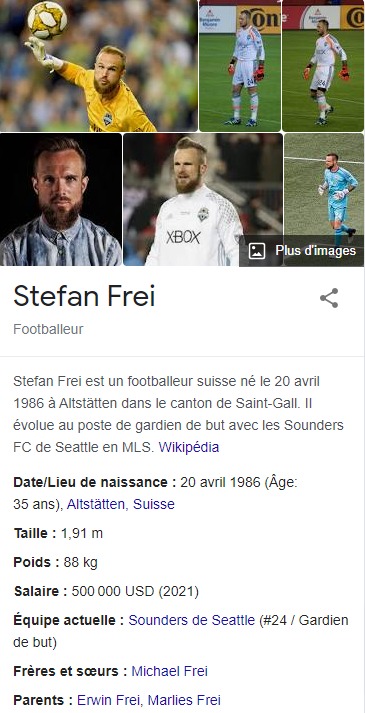Open the yellow jersey goalkeeper photo
This screenshot has height=713, width=365.
click(99, 65)
